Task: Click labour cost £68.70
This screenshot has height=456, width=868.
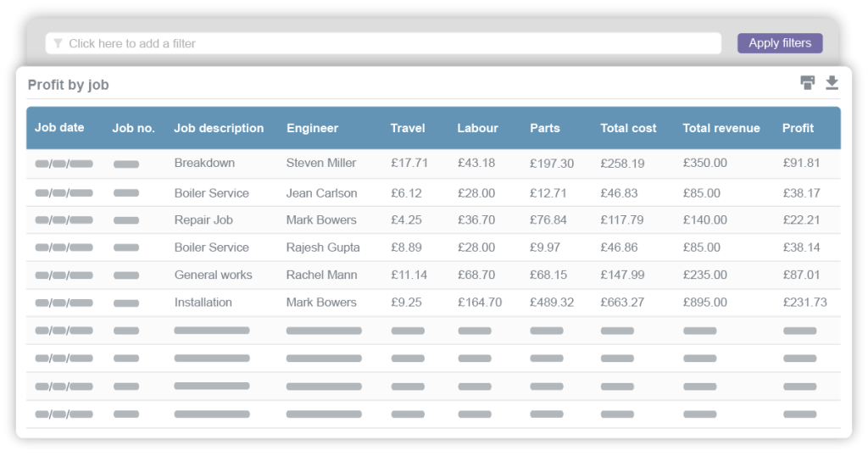Action: (476, 275)
